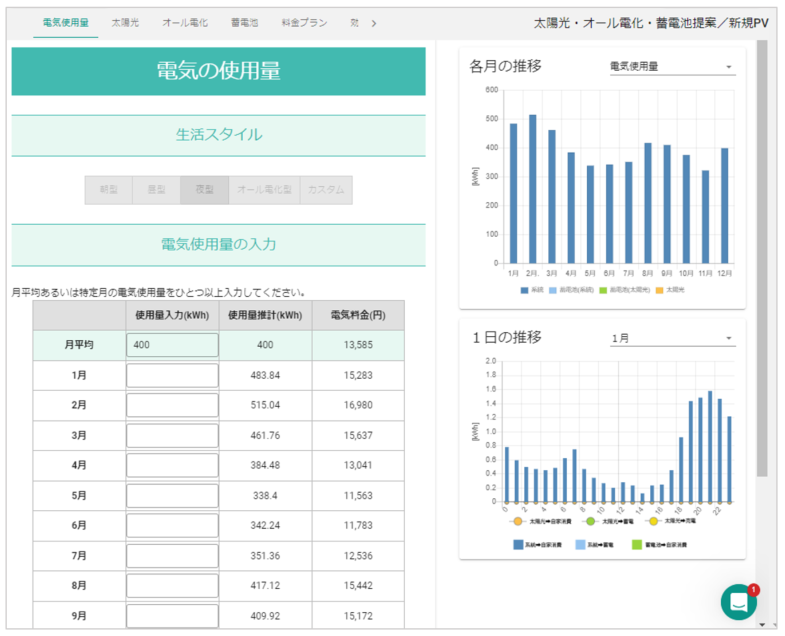
Task: Click the 7月 usage input field
Action: coord(172,556)
